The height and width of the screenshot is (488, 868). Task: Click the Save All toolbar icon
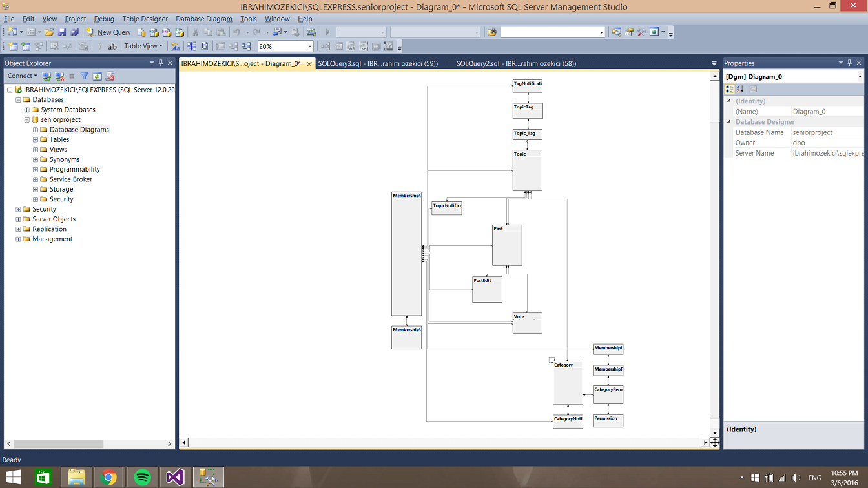pyautogui.click(x=74, y=32)
